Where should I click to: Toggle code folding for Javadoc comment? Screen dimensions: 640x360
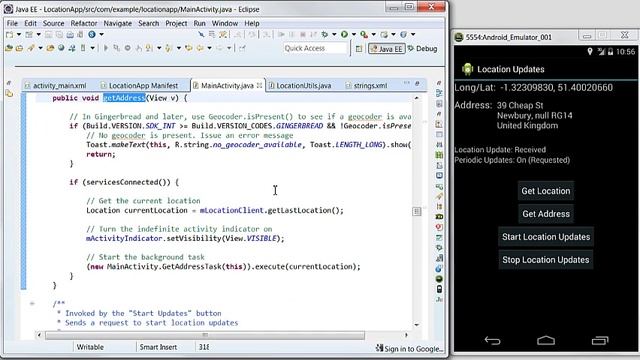click(32, 303)
